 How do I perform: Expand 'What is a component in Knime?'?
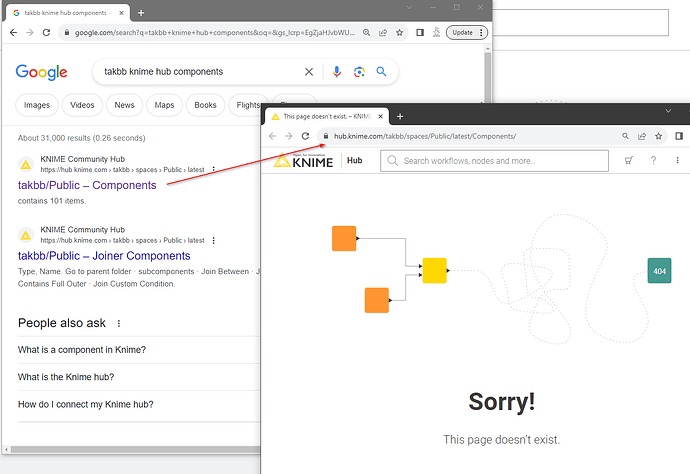tap(139, 350)
